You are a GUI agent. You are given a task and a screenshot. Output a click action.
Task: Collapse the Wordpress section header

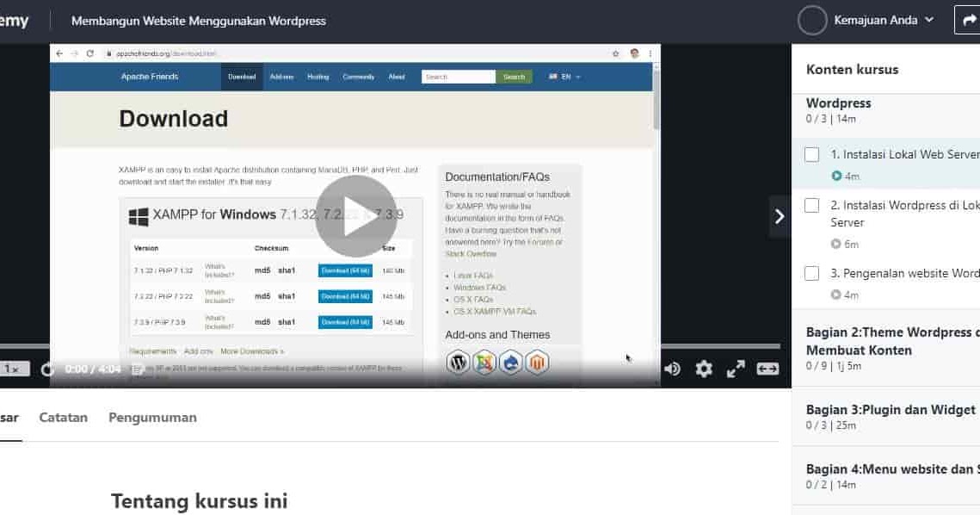tap(885, 110)
